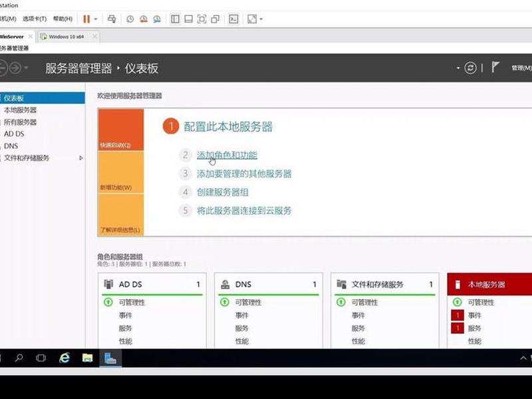This screenshot has height=399, width=532.
Task: Click the send Ctrl+Alt+Del toolbar icon
Action: click(112, 19)
